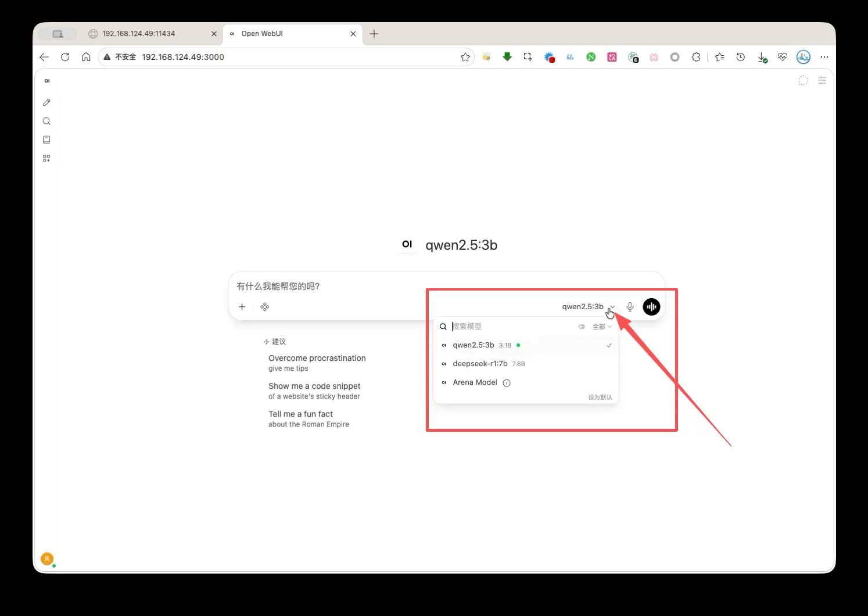Click the plus attachment button in chat box
Viewport: 868px width, 616px height.
242,307
